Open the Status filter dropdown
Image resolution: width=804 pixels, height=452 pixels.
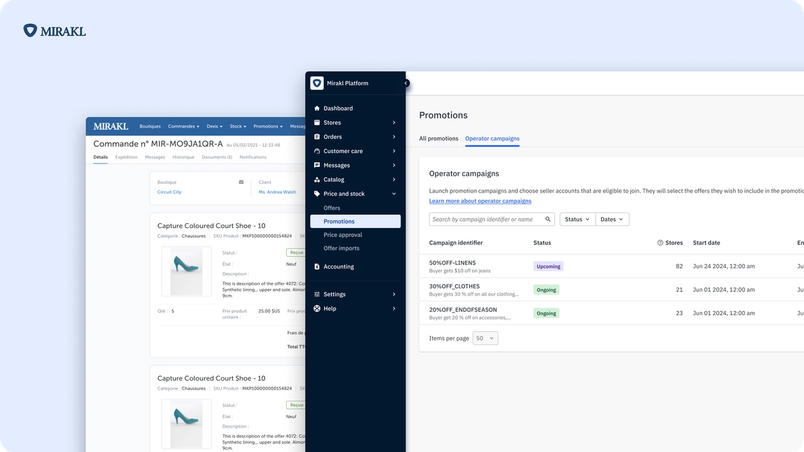pyautogui.click(x=577, y=219)
